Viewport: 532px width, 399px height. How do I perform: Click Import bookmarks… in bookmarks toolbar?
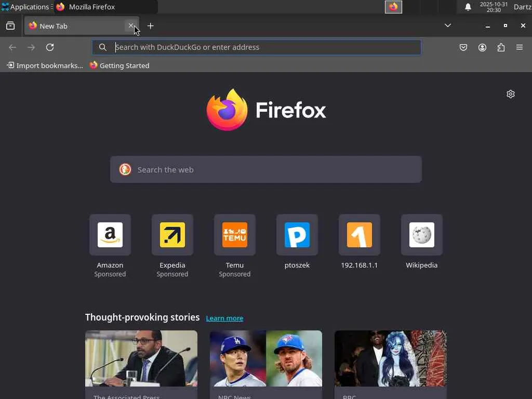pos(45,65)
